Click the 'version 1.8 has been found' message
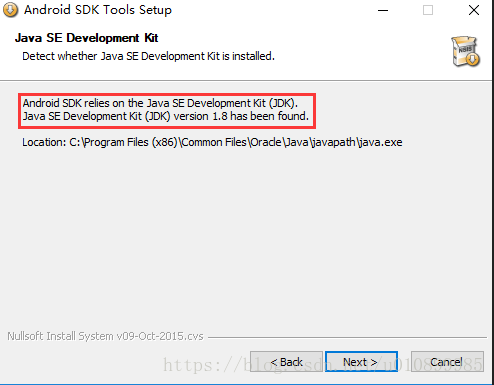The width and height of the screenshot is (494, 385). pyautogui.click(x=241, y=116)
